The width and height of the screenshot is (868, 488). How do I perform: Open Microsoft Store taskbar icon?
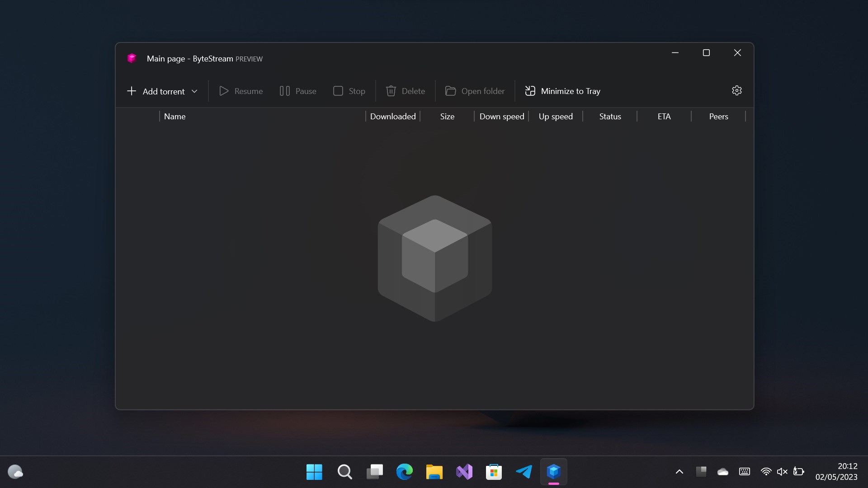tap(494, 472)
